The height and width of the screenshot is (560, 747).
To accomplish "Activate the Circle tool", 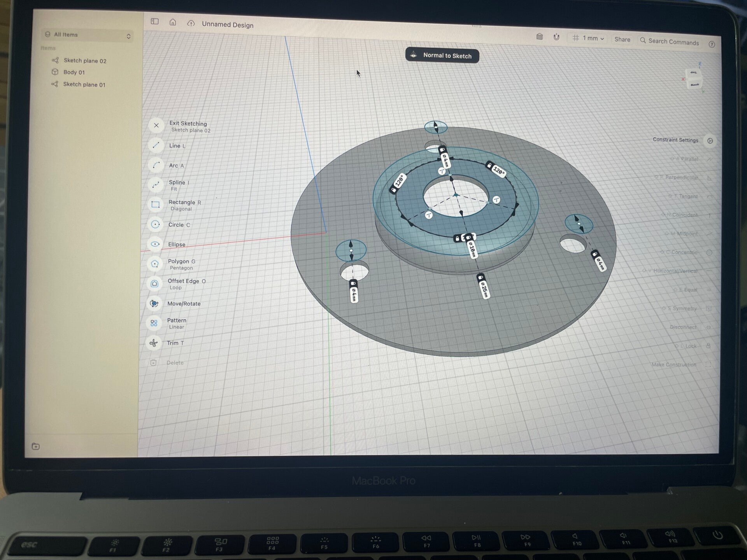I will tap(155, 224).
